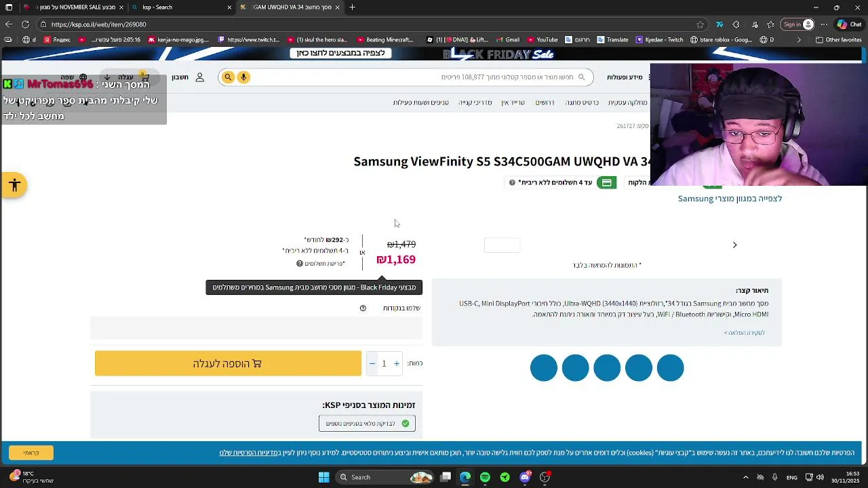Viewport: 868px width, 488px height.
Task: Show hidden tray icons chevron
Action: [x=745, y=477]
